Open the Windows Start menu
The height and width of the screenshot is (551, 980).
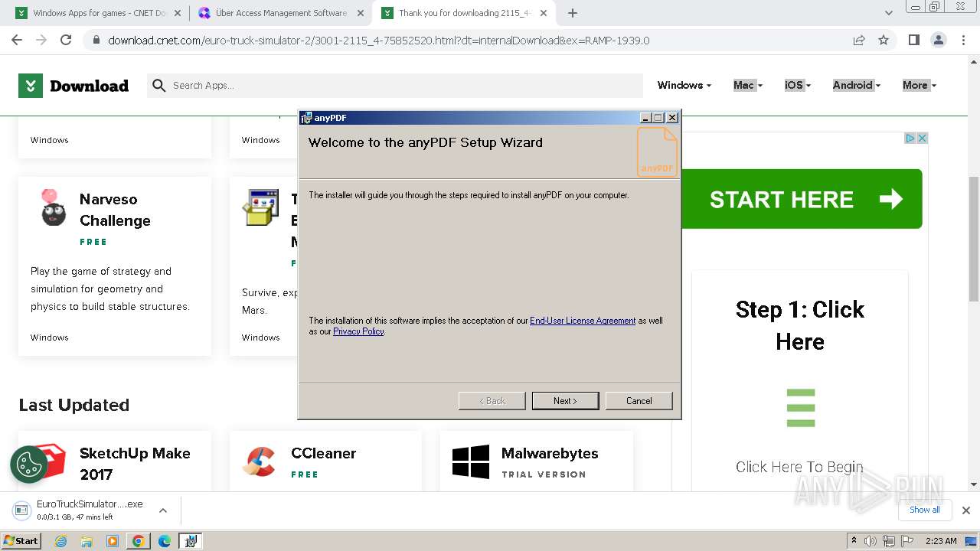pos(21,541)
